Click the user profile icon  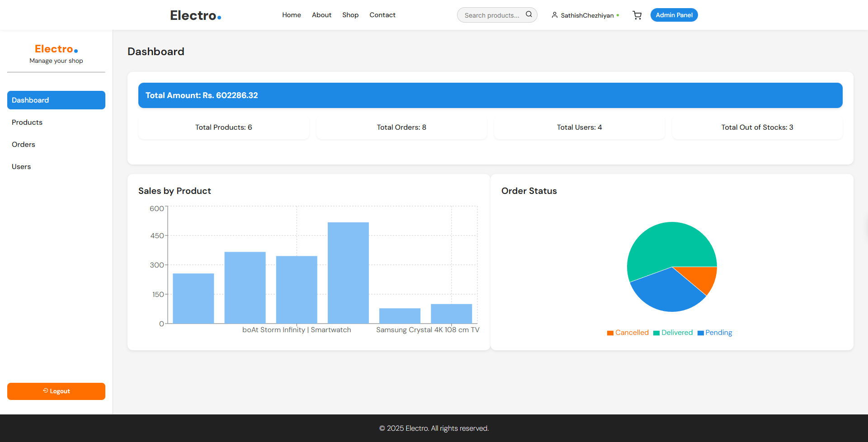pyautogui.click(x=554, y=15)
